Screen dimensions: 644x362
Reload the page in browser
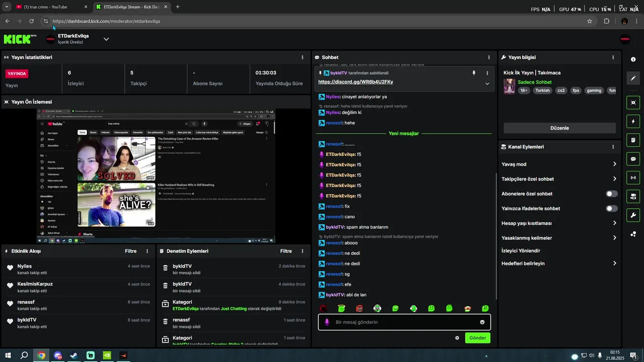pyautogui.click(x=31, y=21)
